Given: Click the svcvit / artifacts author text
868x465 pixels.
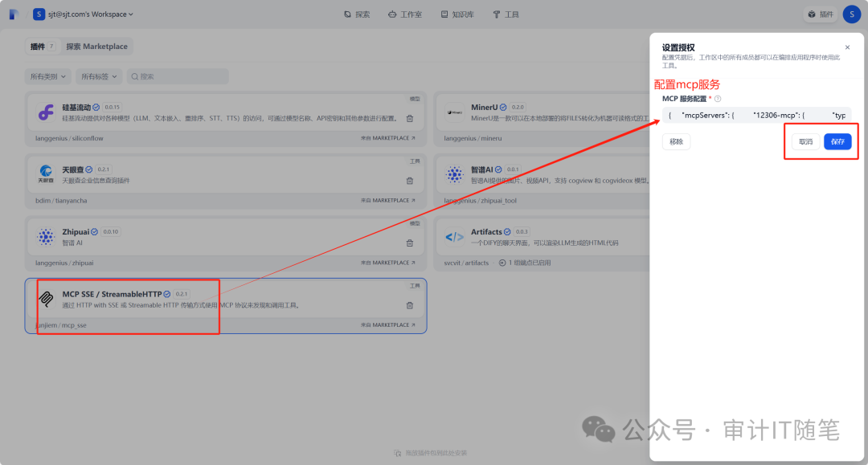Looking at the screenshot, I should pyautogui.click(x=466, y=263).
